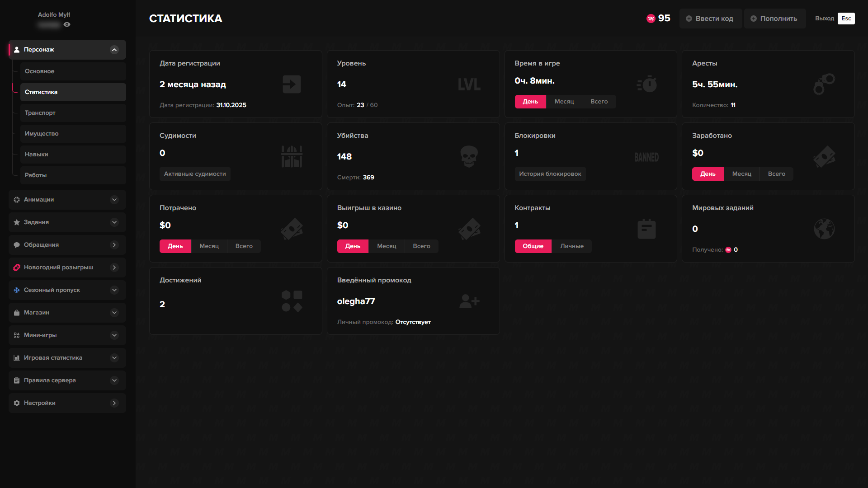
Task: Select Всего in the Заработано card
Action: 776,174
